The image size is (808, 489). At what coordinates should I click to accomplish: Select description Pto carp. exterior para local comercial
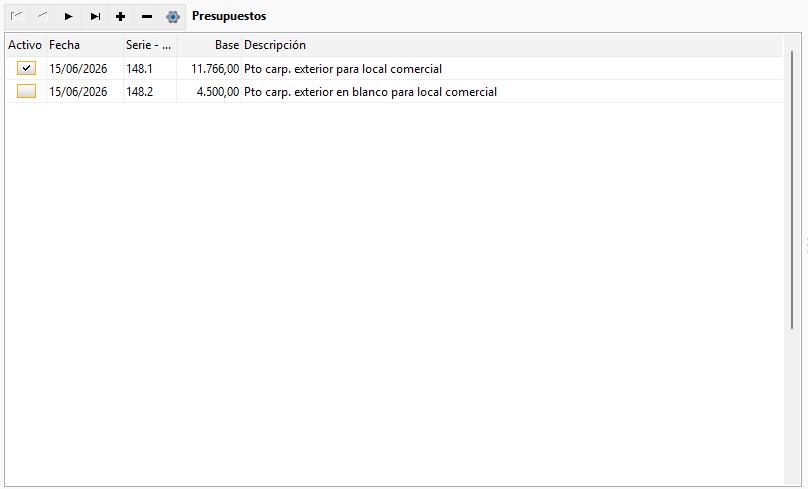coord(343,69)
